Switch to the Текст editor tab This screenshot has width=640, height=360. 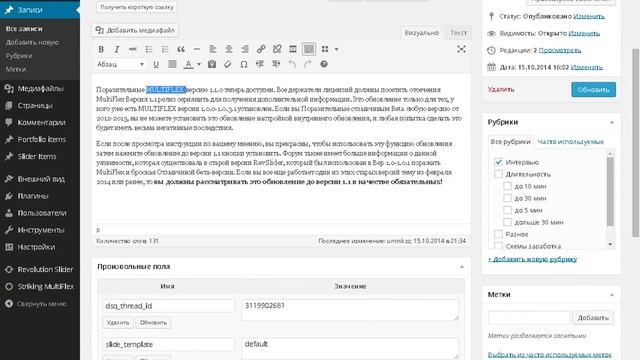[x=458, y=33]
